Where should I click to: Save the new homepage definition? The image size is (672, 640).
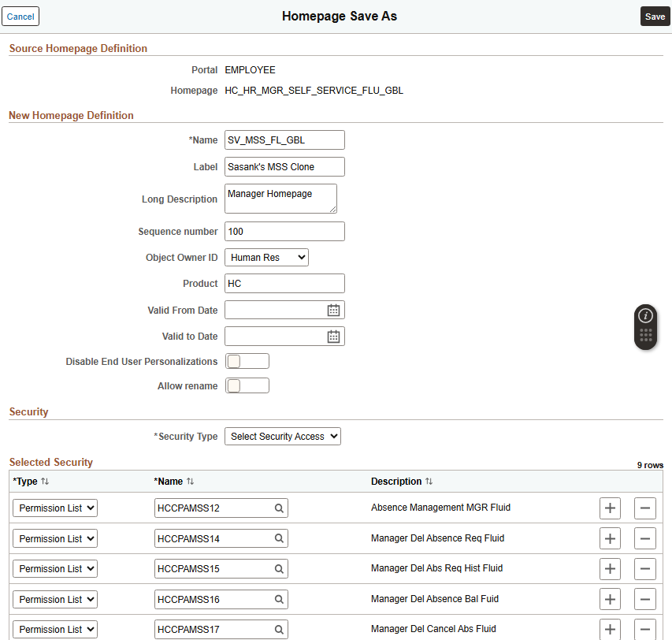click(655, 16)
